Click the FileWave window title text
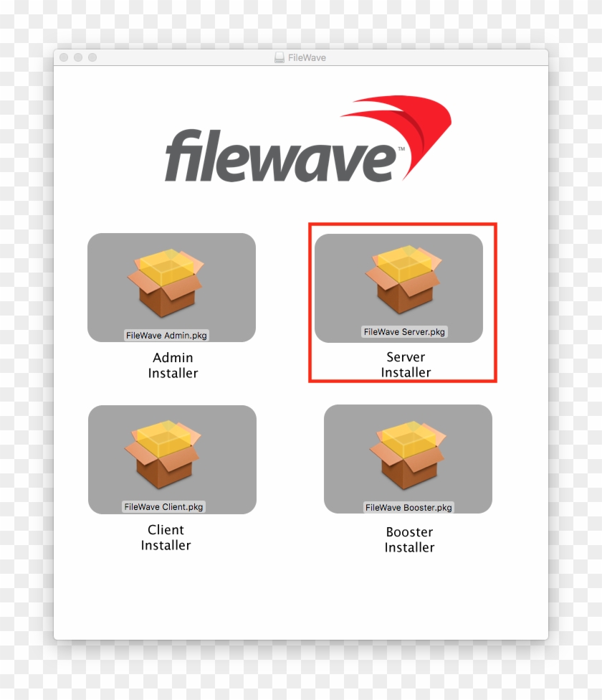 click(308, 57)
